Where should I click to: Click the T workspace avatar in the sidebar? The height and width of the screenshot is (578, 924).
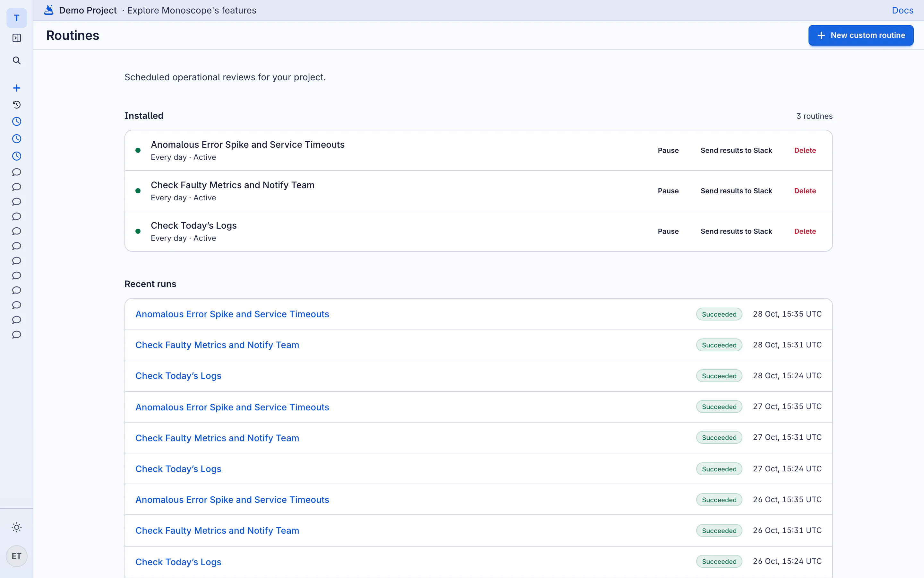click(16, 18)
